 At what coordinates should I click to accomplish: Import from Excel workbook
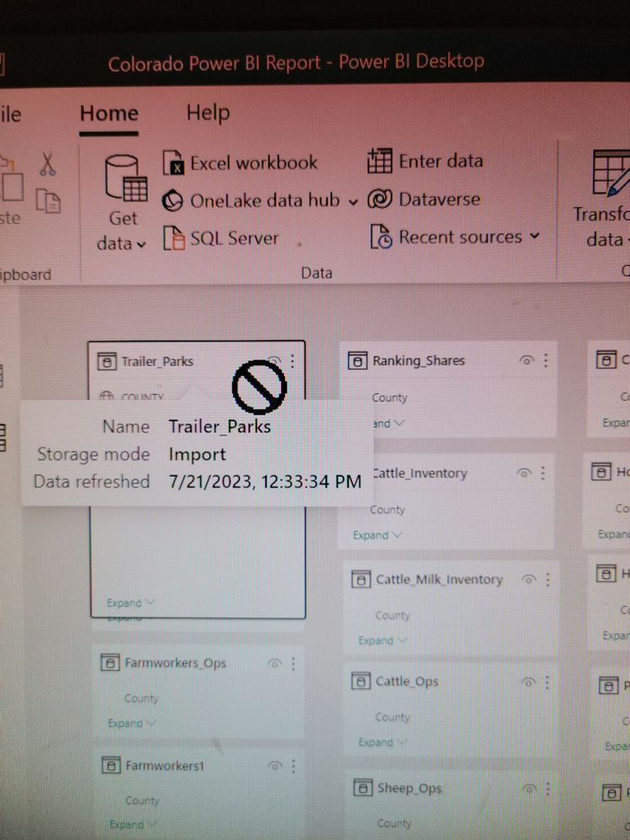click(240, 162)
